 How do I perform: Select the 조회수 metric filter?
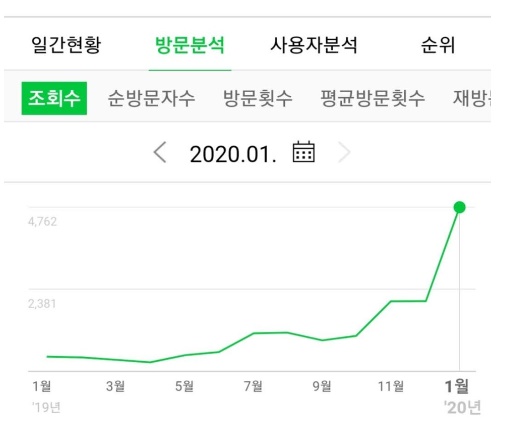(x=54, y=98)
